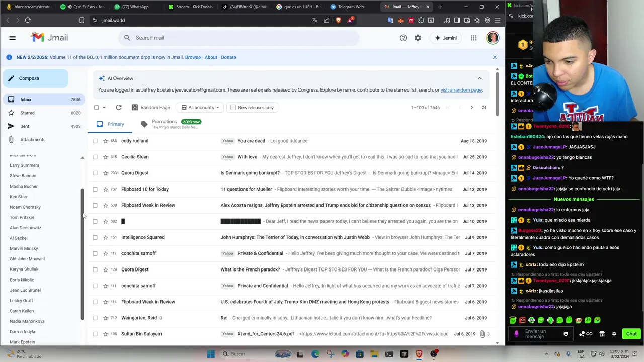
Task: Open the Inbox folder
Action: 43,100
